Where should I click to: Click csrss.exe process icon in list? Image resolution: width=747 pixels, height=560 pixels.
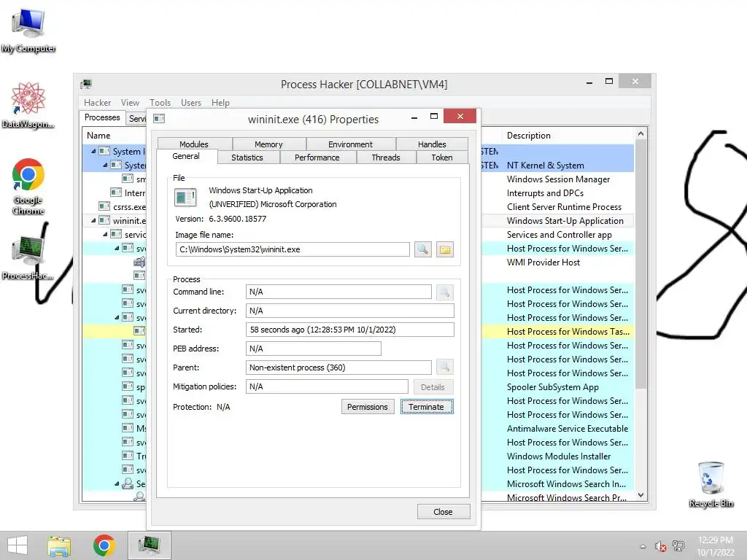(104, 206)
